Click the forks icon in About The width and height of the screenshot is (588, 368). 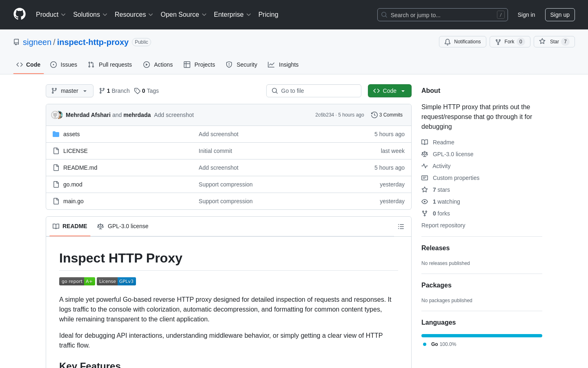425,213
